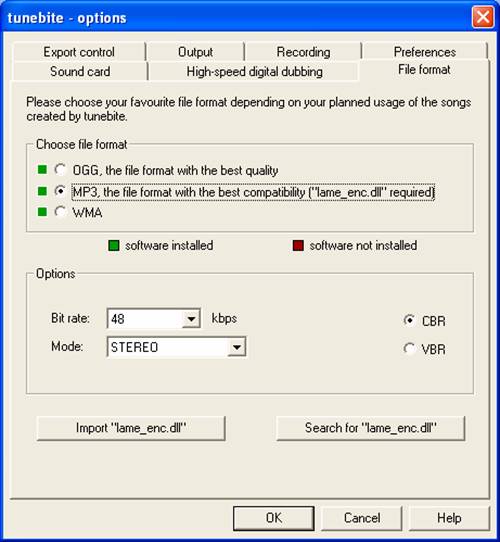This screenshot has height=542, width=500.
Task: Click the Bit rate 48 value field
Action: pyautogui.click(x=146, y=318)
